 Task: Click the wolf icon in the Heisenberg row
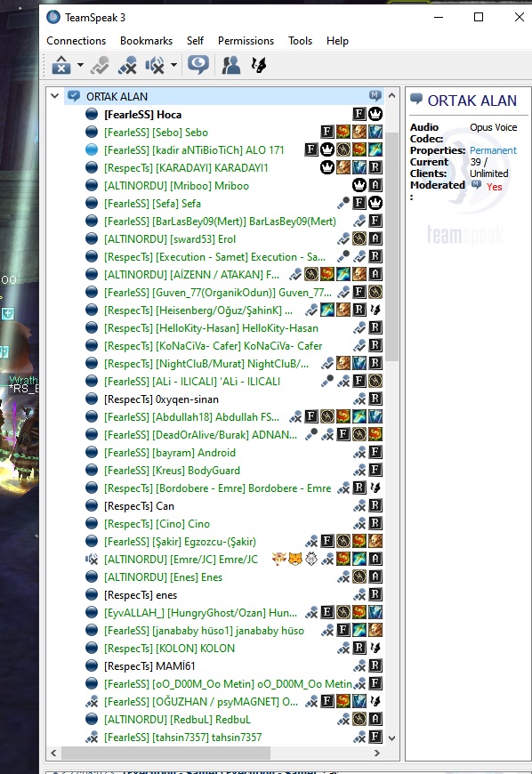pyautogui.click(x=375, y=310)
